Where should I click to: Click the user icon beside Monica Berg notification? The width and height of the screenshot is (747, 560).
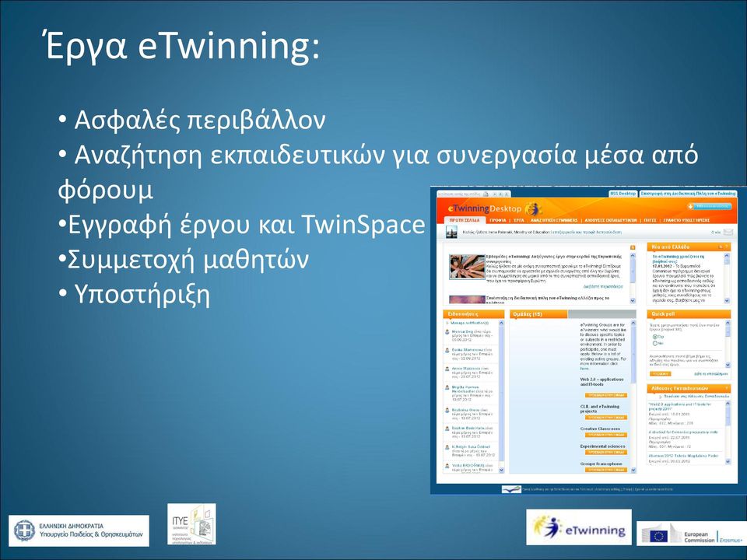pos(447,332)
